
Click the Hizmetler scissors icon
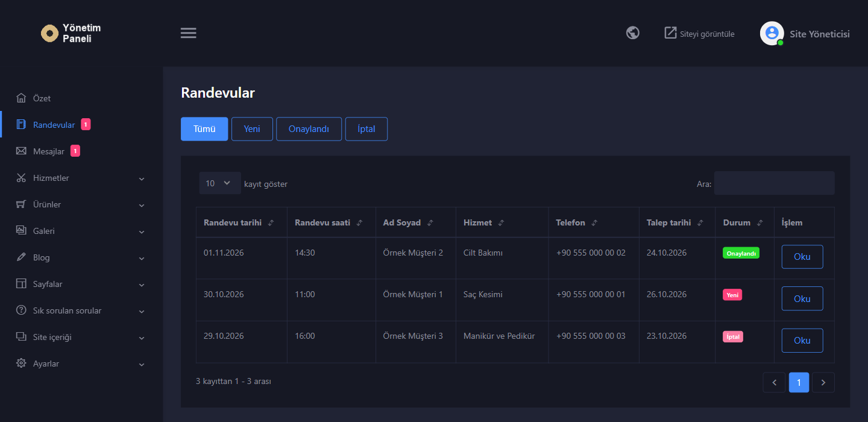click(22, 178)
